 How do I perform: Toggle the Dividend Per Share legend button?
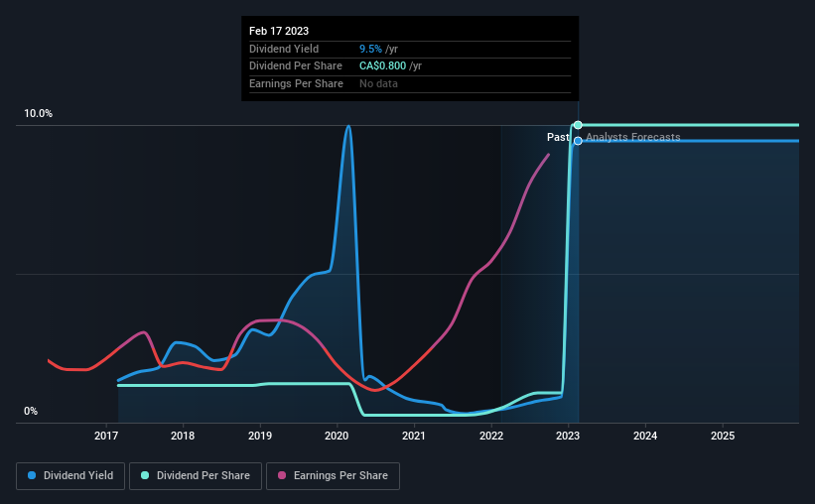click(196, 476)
